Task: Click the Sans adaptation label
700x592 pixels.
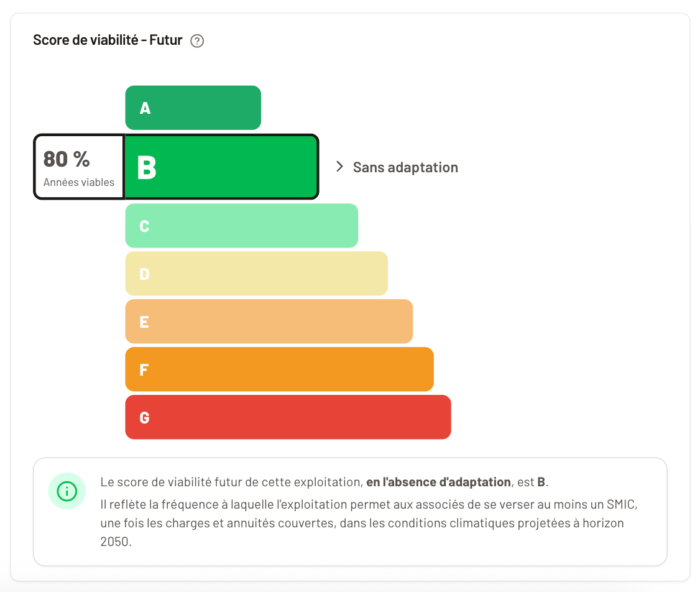Action: [x=405, y=167]
